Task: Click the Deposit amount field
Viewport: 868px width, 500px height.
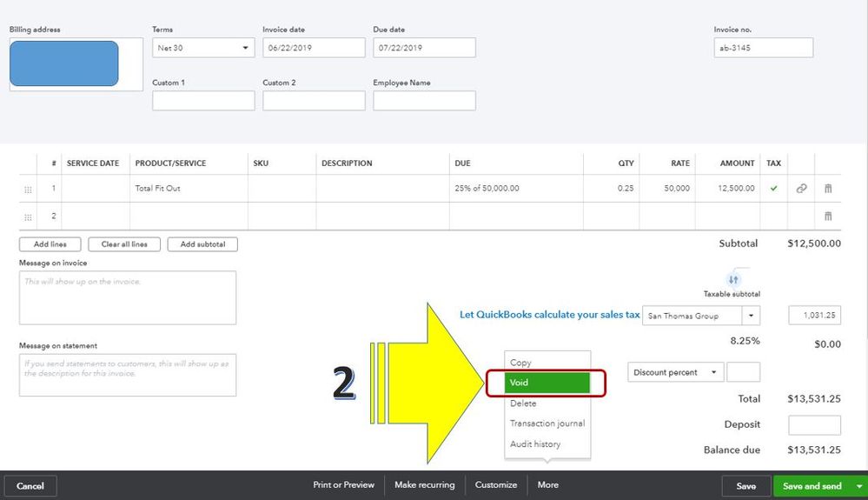Action: (814, 425)
